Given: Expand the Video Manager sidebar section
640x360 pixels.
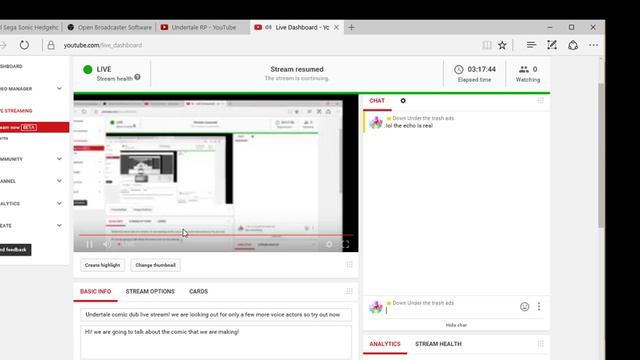Looking at the screenshot, I should pos(59,89).
